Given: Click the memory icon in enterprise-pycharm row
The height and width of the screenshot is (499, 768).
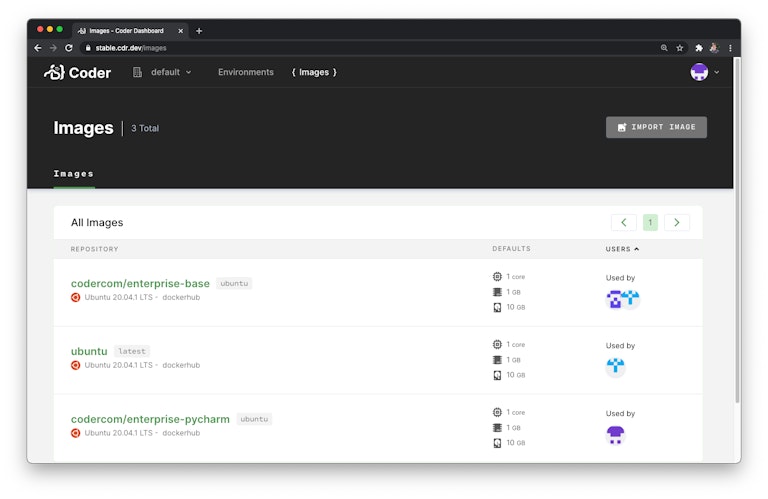Looking at the screenshot, I should point(497,428).
